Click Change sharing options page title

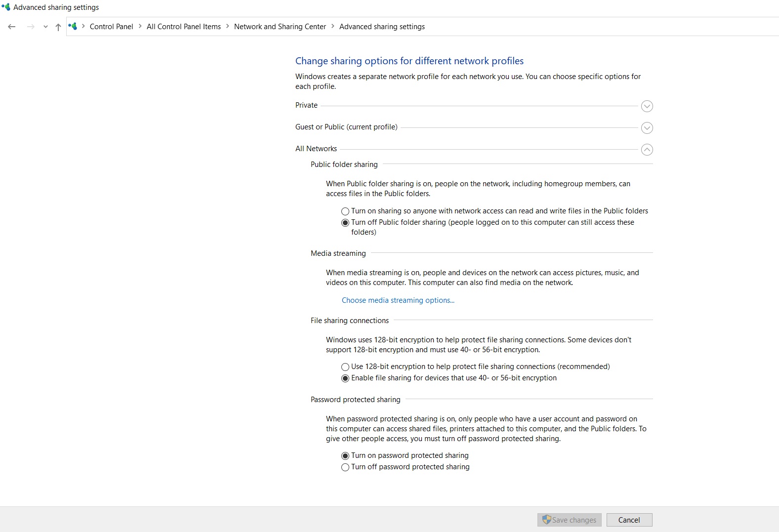click(409, 61)
